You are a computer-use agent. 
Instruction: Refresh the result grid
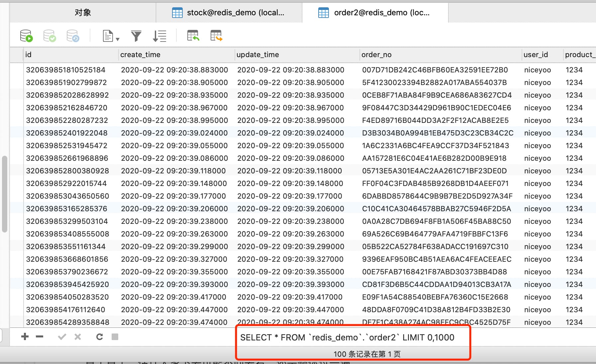(99, 336)
